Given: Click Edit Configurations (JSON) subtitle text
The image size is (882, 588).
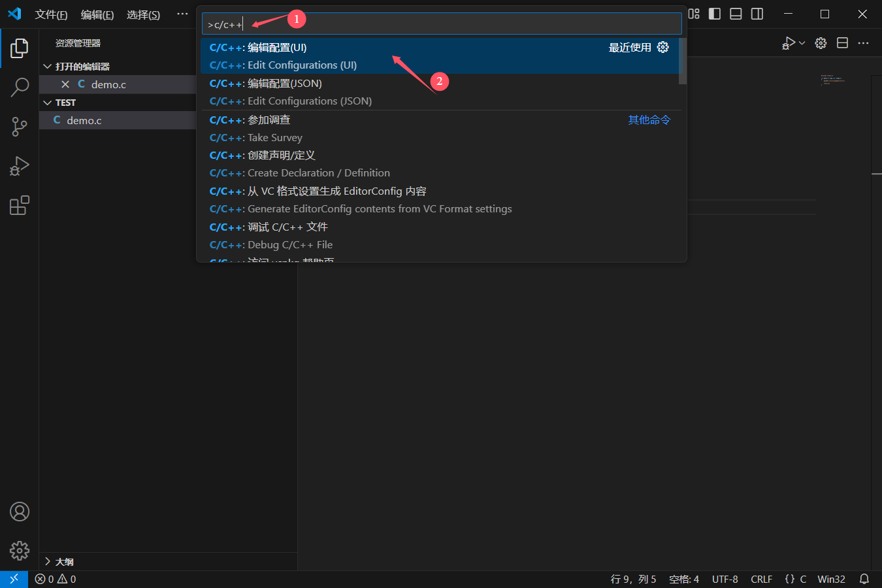Looking at the screenshot, I should point(310,101).
